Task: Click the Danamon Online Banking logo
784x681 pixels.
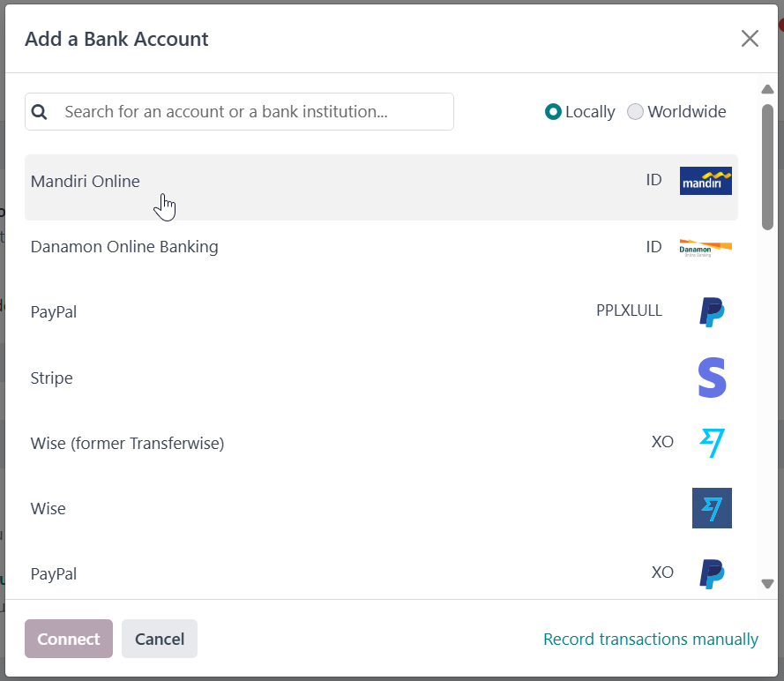Action: click(706, 248)
